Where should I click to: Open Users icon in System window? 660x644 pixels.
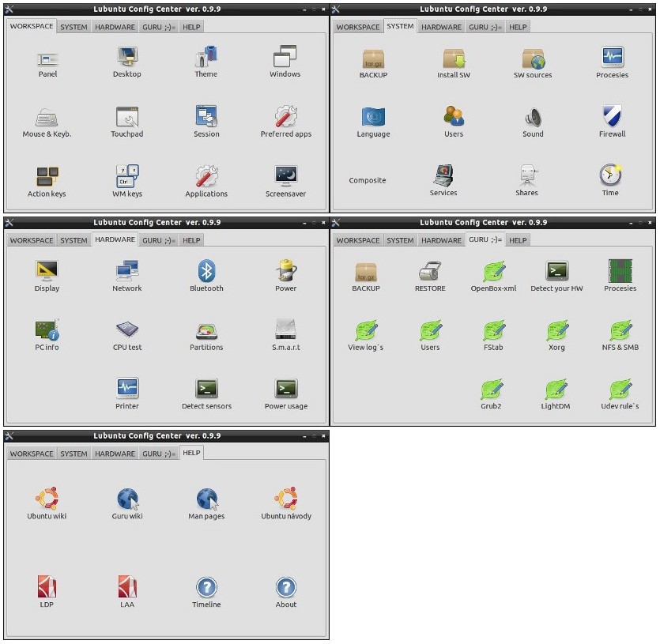coord(454,117)
